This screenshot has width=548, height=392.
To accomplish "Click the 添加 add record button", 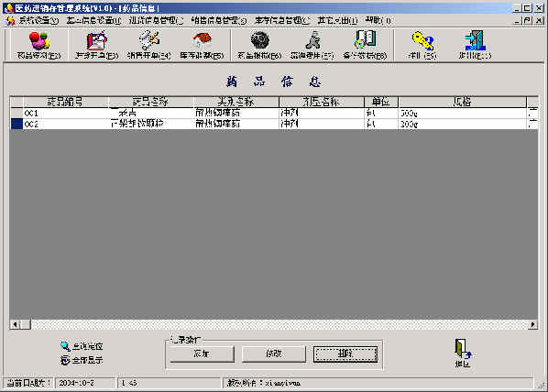I will pyautogui.click(x=202, y=354).
